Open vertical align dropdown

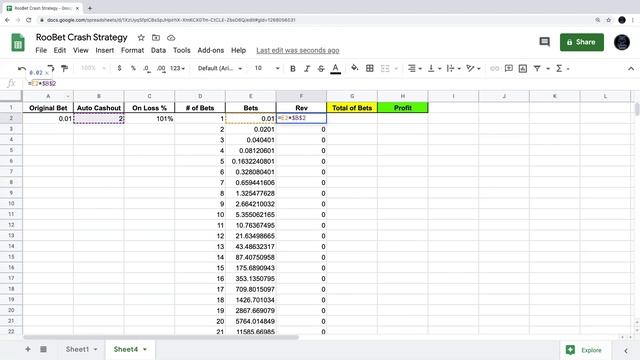pos(434,69)
